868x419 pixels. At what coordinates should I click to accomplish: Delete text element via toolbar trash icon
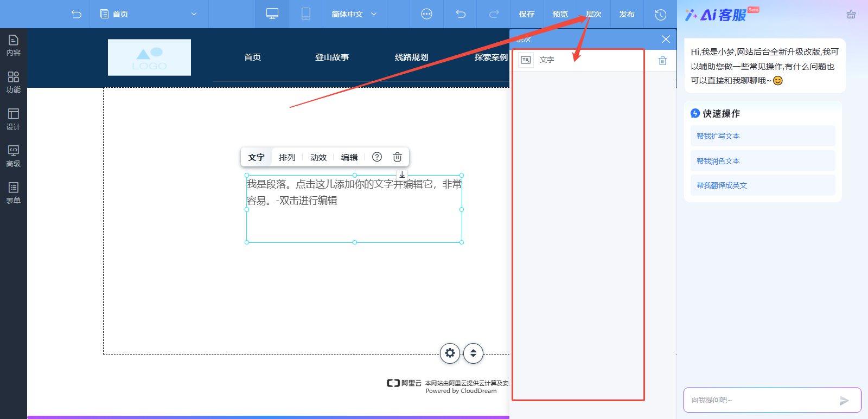(x=397, y=157)
